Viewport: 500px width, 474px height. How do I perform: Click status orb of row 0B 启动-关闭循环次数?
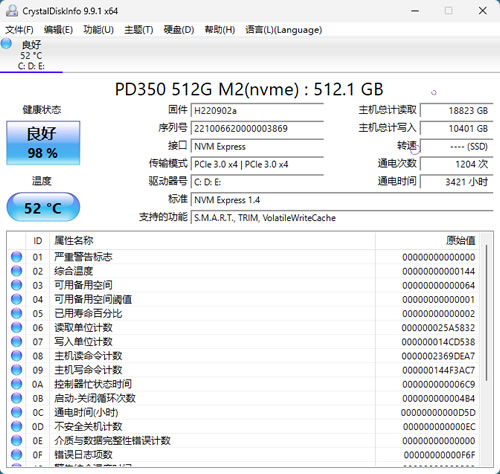16,398
